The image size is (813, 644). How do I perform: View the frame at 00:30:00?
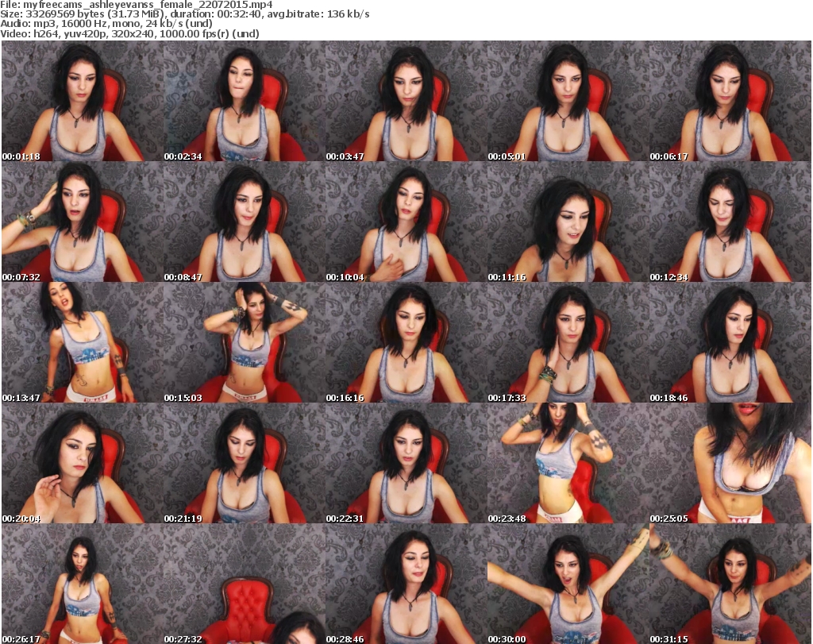tap(568, 584)
